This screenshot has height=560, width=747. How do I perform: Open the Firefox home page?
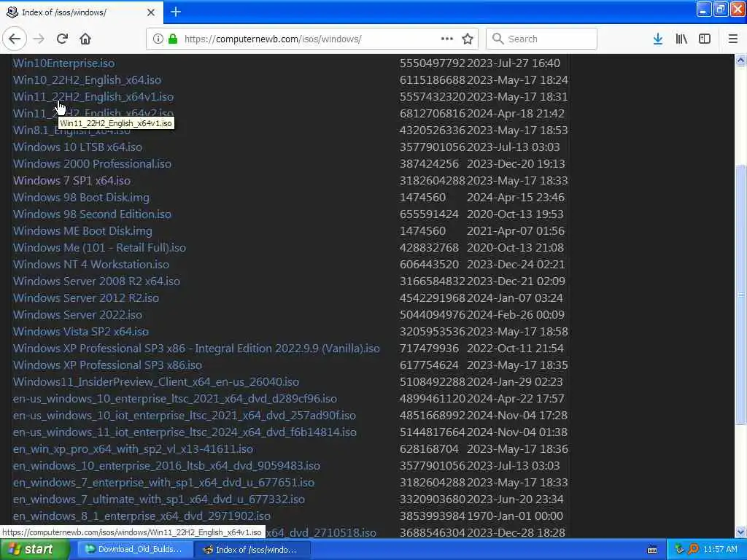85,39
